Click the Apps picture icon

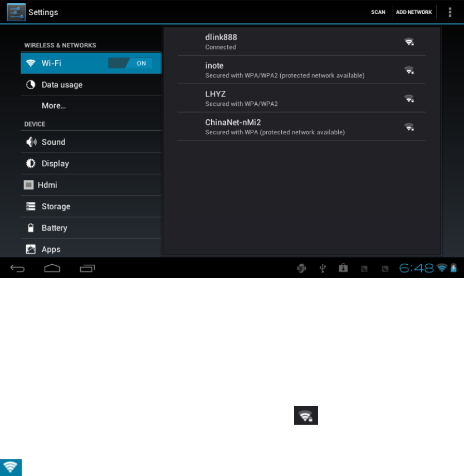(x=31, y=249)
